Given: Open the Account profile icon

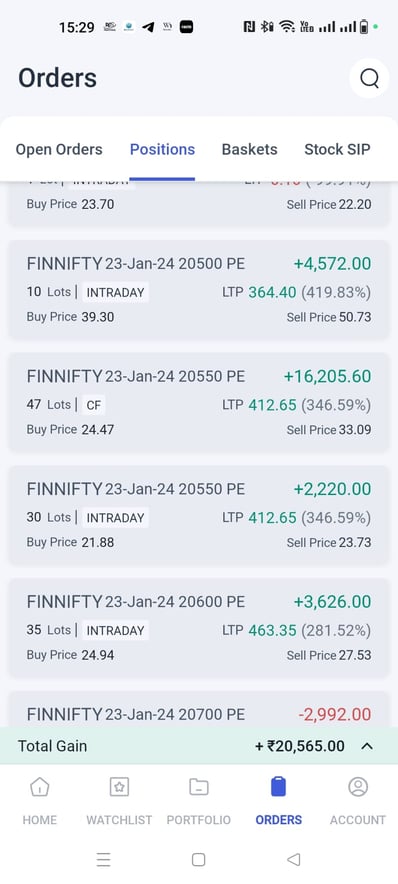Looking at the screenshot, I should 358,786.
